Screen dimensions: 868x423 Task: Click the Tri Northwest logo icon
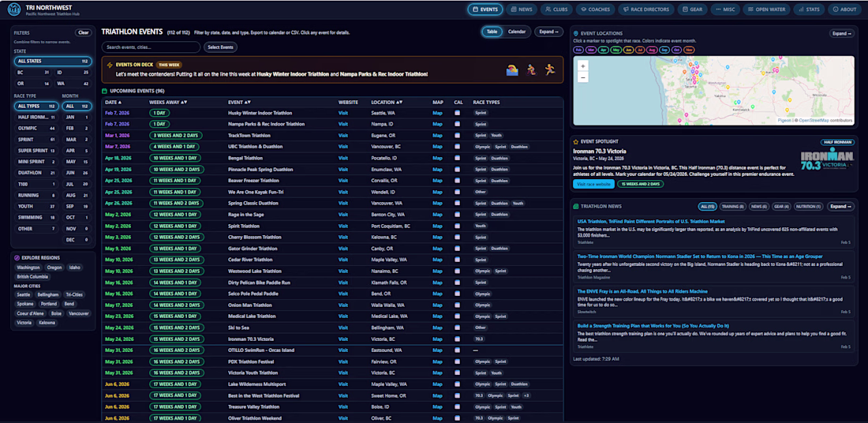click(x=14, y=9)
